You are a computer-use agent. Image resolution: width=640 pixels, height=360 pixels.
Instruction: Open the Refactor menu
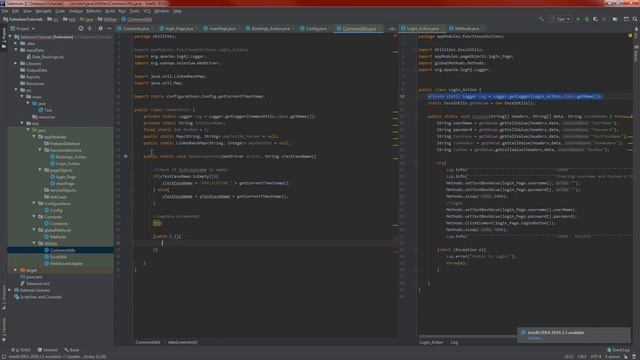coord(93,11)
